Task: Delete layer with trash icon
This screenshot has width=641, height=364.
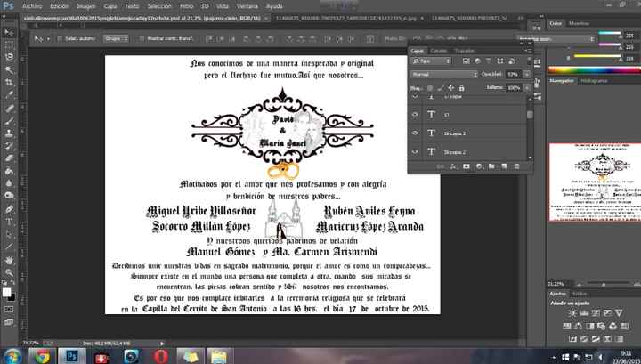Action: 516,166
